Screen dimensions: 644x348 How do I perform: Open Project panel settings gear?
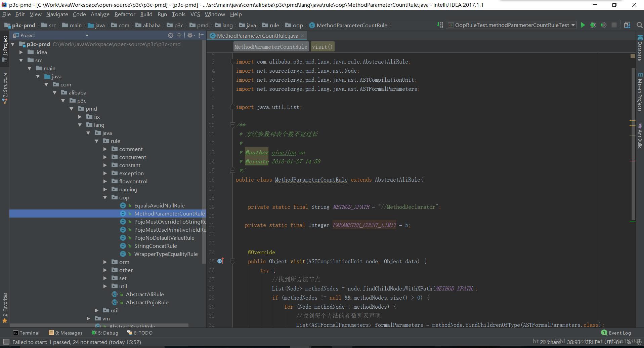[x=191, y=35]
